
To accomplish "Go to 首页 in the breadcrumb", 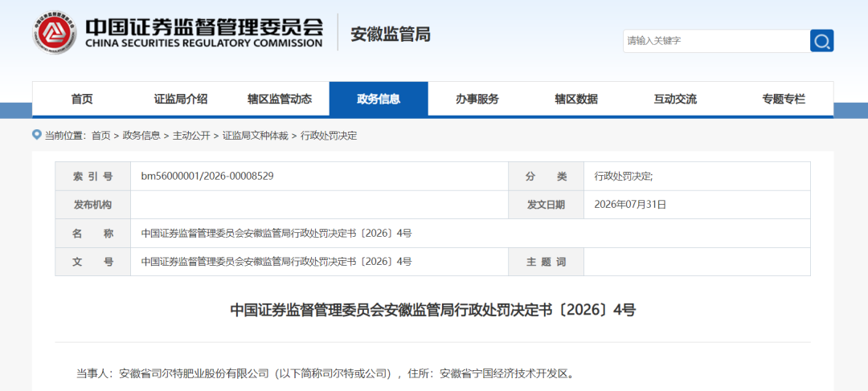I will click(100, 136).
